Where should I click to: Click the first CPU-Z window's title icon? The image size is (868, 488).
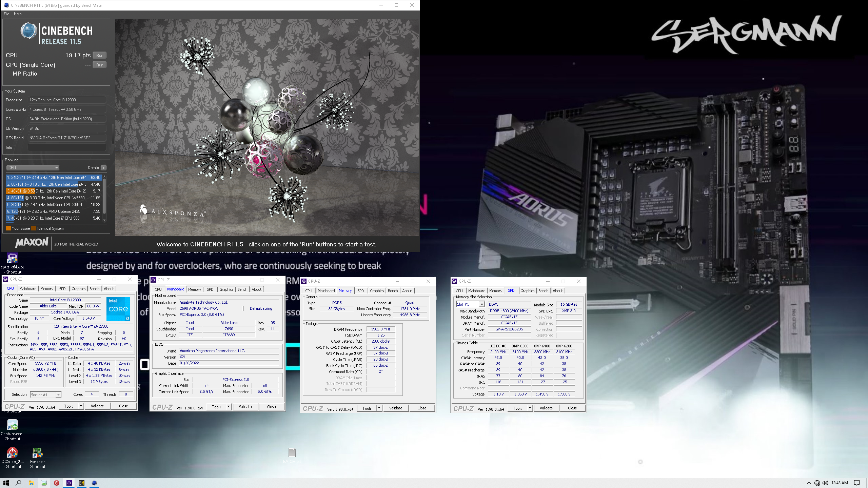[5, 279]
